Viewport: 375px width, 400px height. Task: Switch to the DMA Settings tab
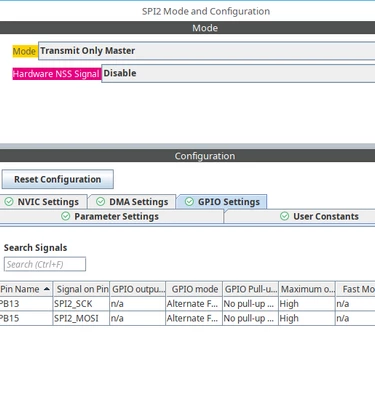point(132,202)
